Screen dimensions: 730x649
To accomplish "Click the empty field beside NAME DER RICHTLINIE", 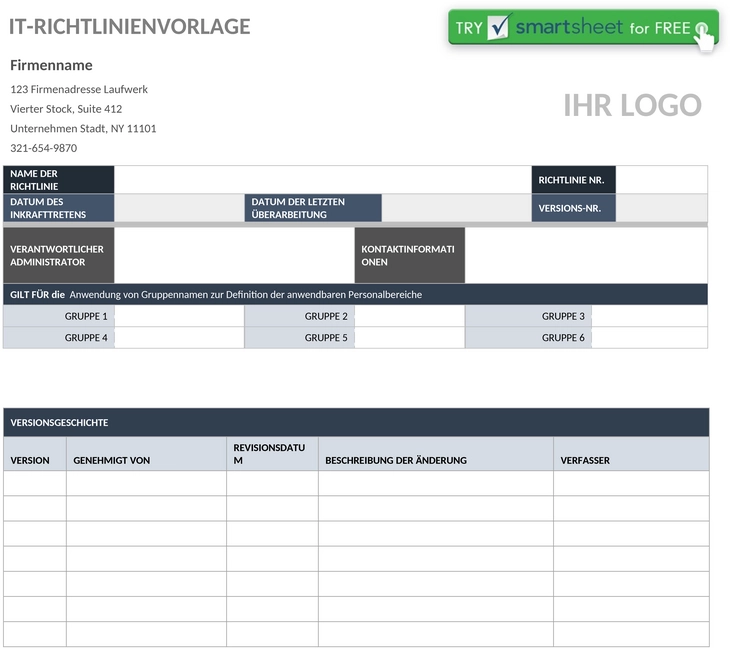I will 323,180.
